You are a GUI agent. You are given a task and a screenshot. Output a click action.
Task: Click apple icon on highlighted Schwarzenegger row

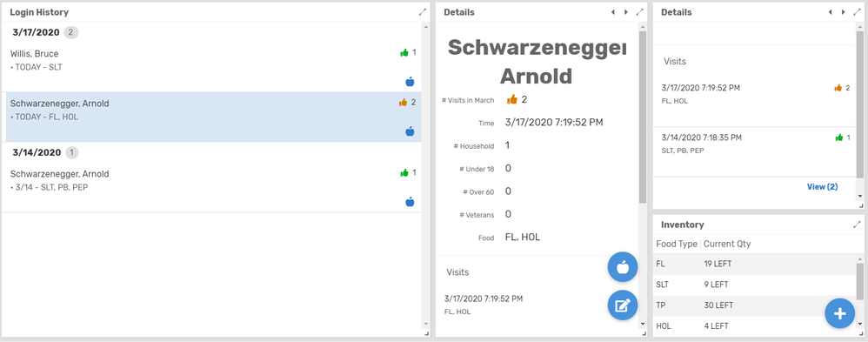410,131
